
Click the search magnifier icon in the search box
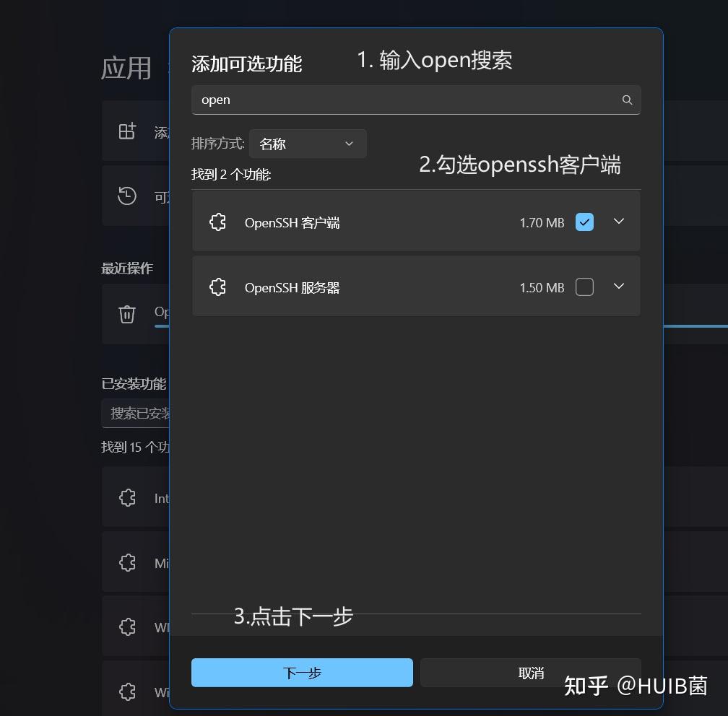626,100
